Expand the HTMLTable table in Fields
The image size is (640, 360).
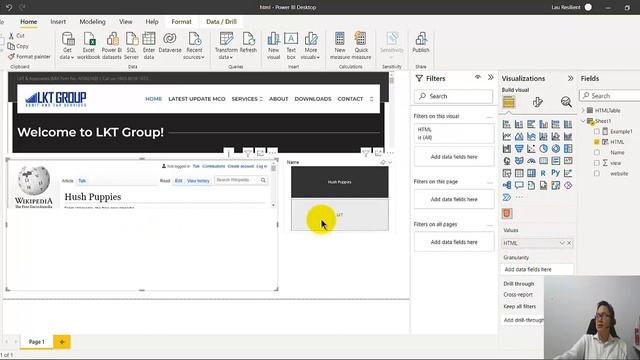[x=583, y=111]
